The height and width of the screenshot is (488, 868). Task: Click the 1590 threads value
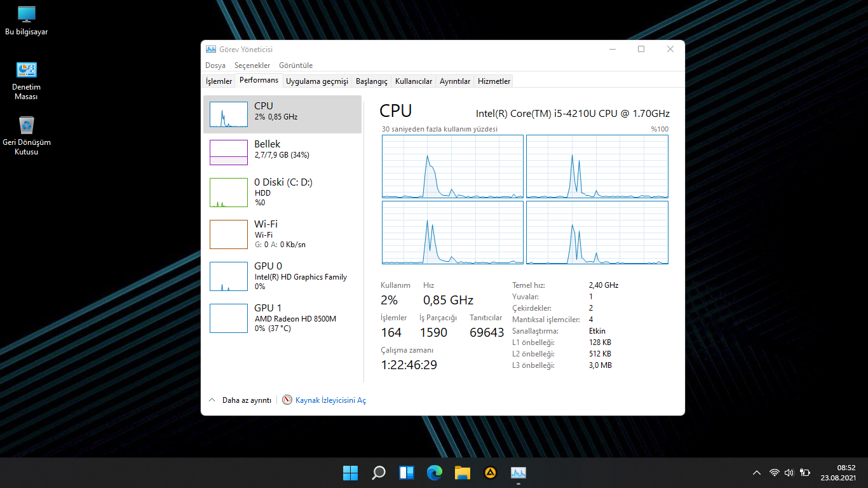click(433, 332)
